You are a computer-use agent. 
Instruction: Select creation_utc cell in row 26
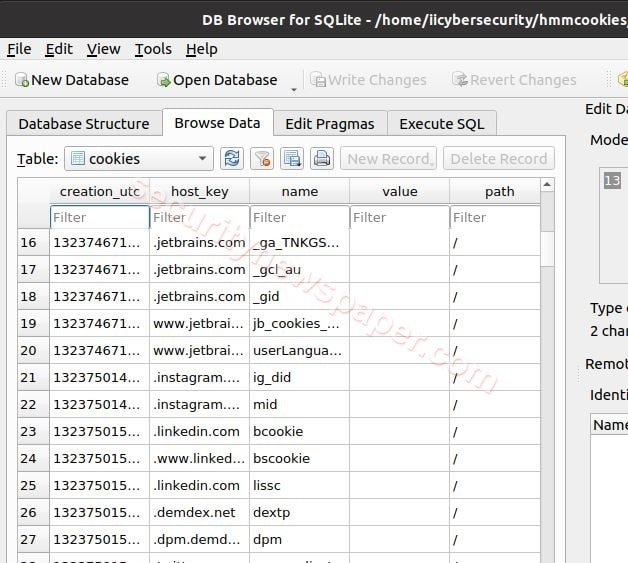pyautogui.click(x=99, y=513)
